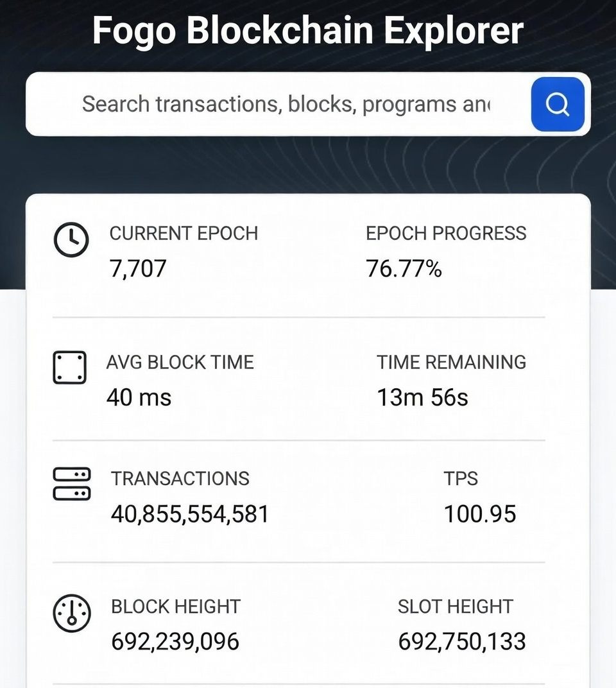
Task: Select the Avg Block Time label
Action: click(180, 363)
